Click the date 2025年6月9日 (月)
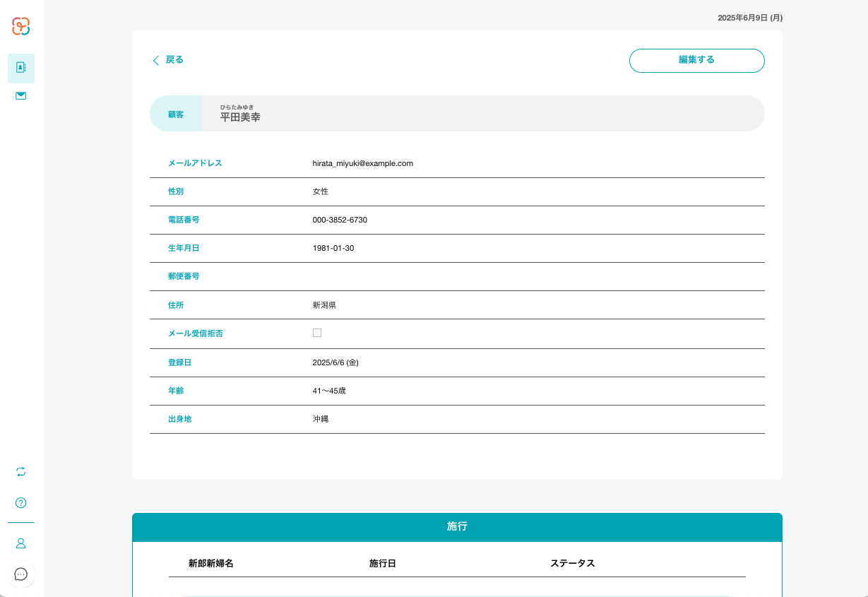This screenshot has width=868, height=597. pos(750,18)
